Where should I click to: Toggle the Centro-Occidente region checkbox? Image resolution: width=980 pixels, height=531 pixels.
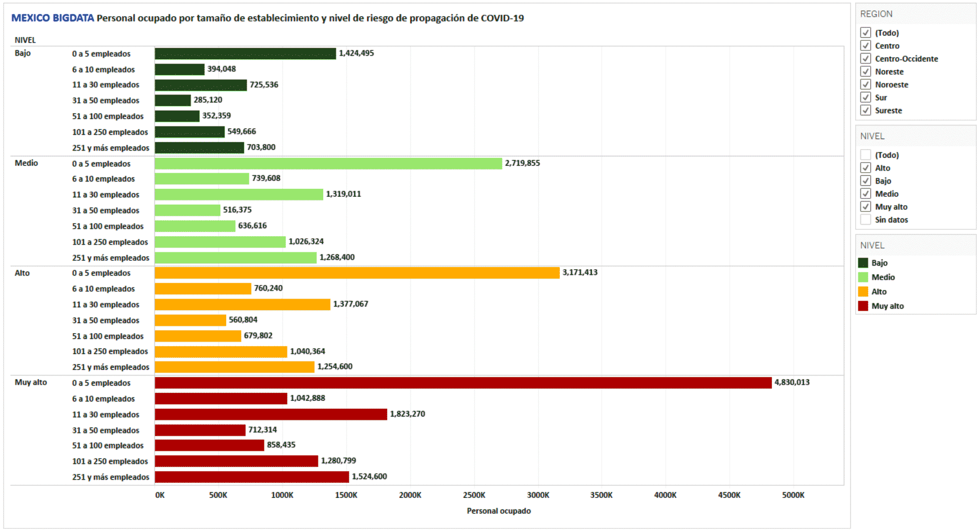click(x=866, y=58)
